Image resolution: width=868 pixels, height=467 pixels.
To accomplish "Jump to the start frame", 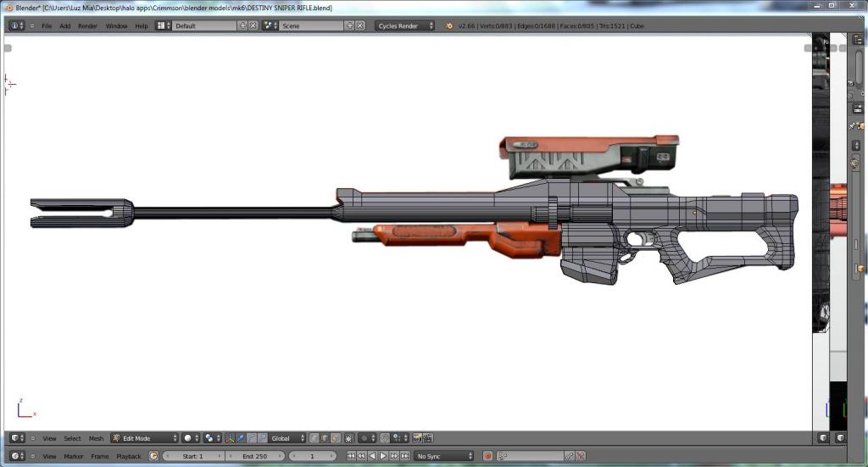I will 351,456.
